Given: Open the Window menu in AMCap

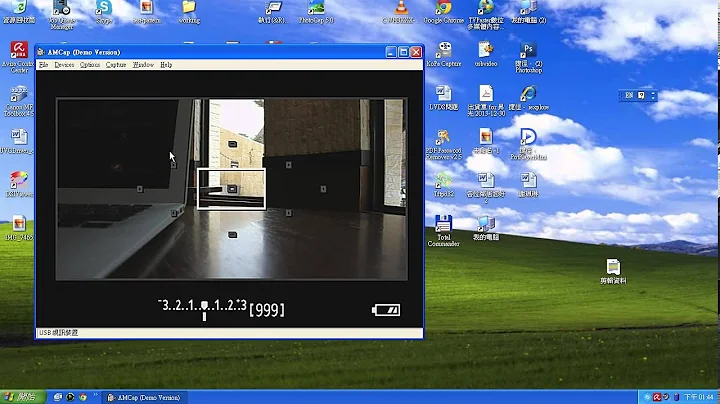Looking at the screenshot, I should click(143, 65).
